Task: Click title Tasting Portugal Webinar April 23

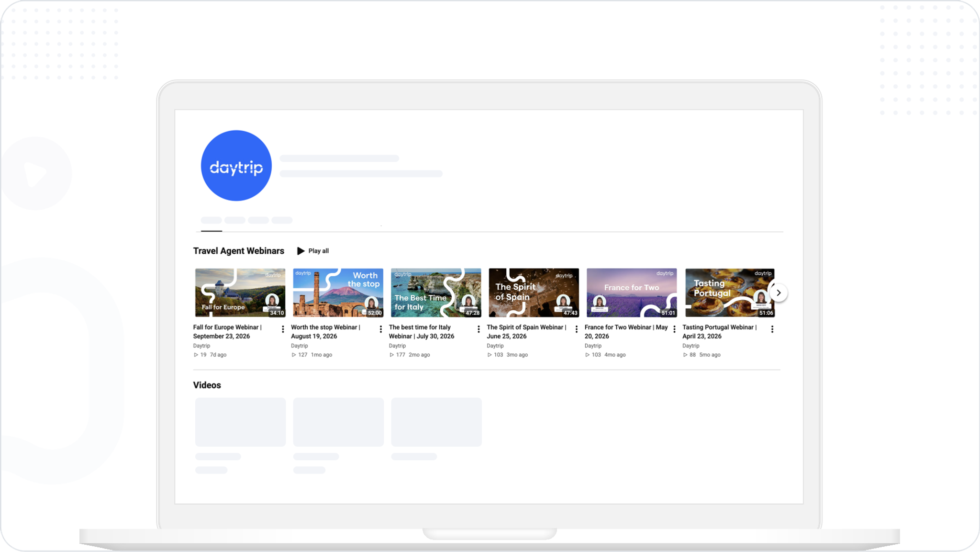Action: [x=719, y=332]
